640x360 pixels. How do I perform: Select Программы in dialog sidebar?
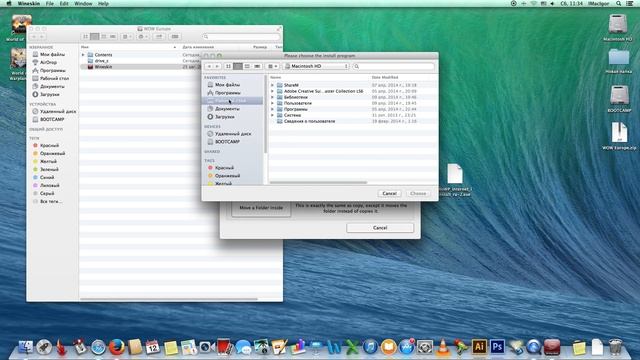[x=227, y=93]
